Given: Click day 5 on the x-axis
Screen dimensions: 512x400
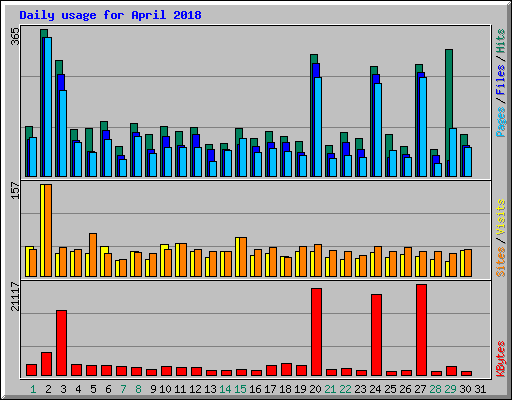Looking at the screenshot, I should coord(93,389).
